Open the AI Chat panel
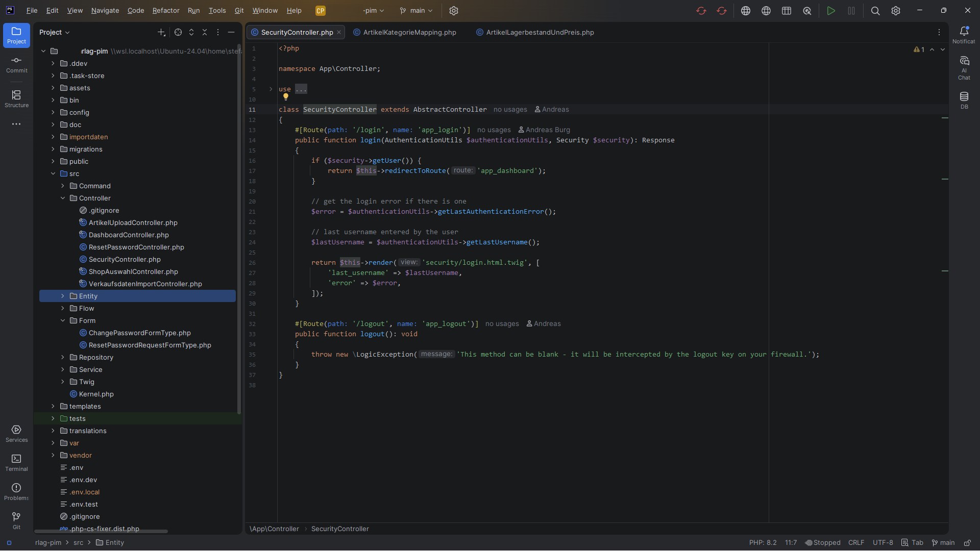The height and width of the screenshot is (551, 980). point(964,68)
